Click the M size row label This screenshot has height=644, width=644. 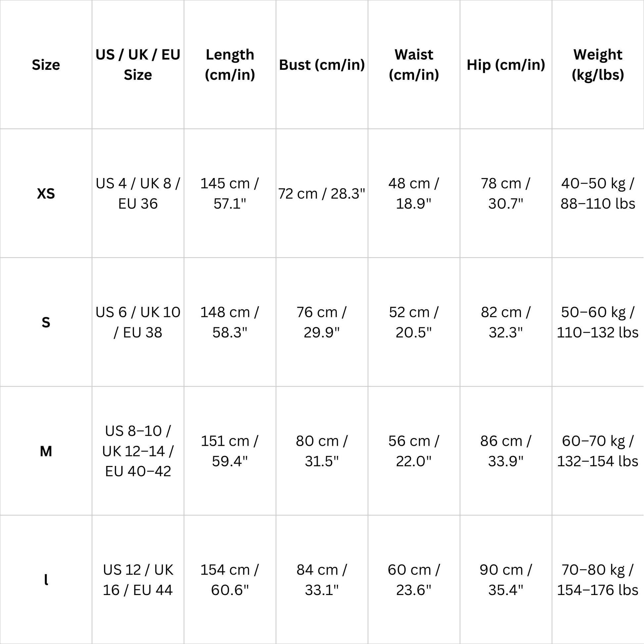[46, 451]
